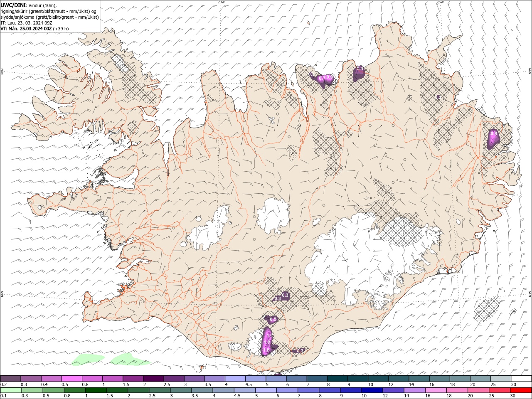
Task: Click the pale grey snow swatch starting at 25
Action: tap(500, 379)
